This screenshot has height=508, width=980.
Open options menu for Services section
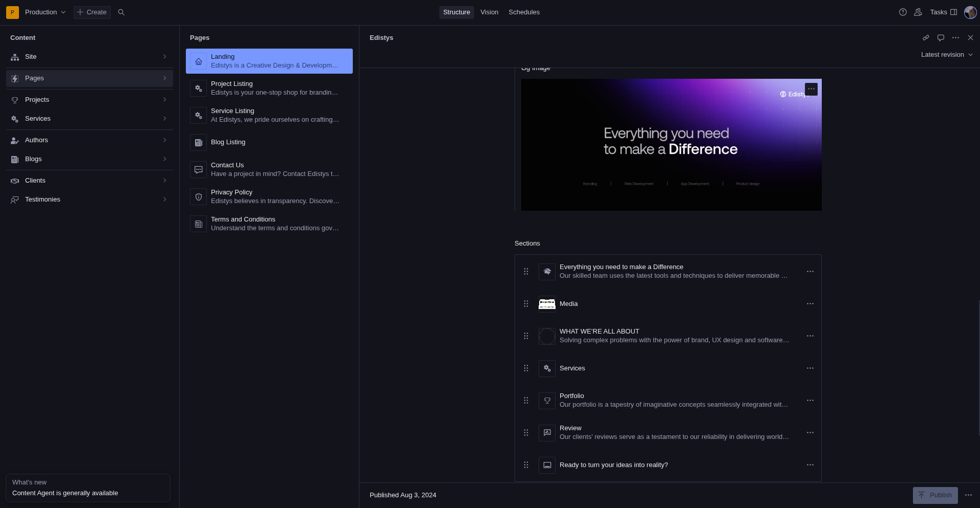click(x=810, y=368)
